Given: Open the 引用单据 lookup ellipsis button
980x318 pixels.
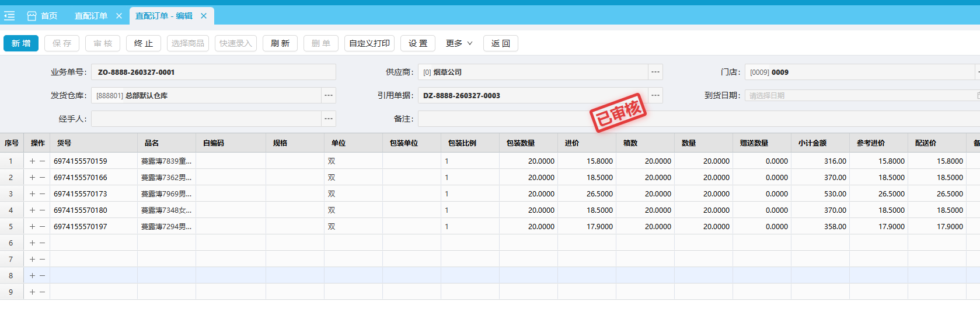Looking at the screenshot, I should (x=655, y=95).
